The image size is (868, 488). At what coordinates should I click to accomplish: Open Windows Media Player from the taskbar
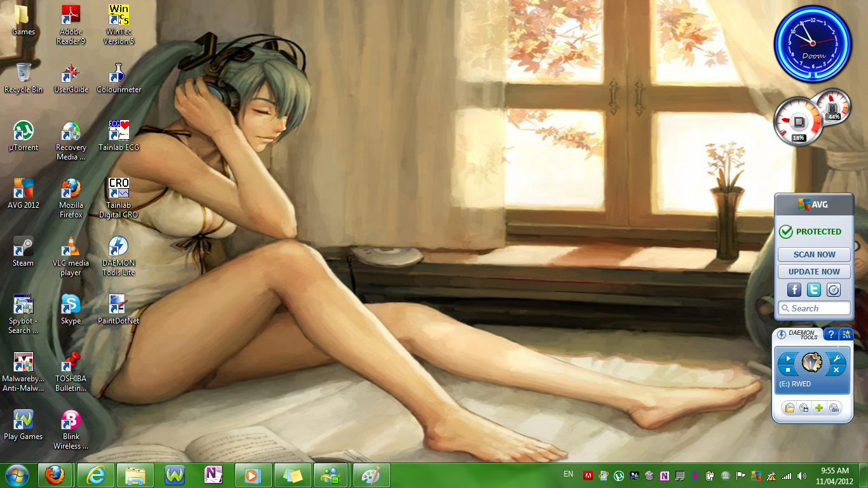click(x=254, y=475)
